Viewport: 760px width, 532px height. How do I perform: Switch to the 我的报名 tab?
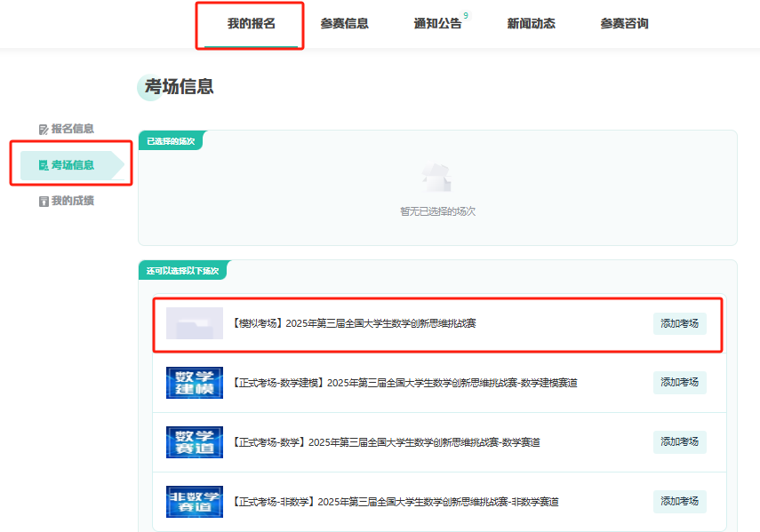pyautogui.click(x=251, y=24)
